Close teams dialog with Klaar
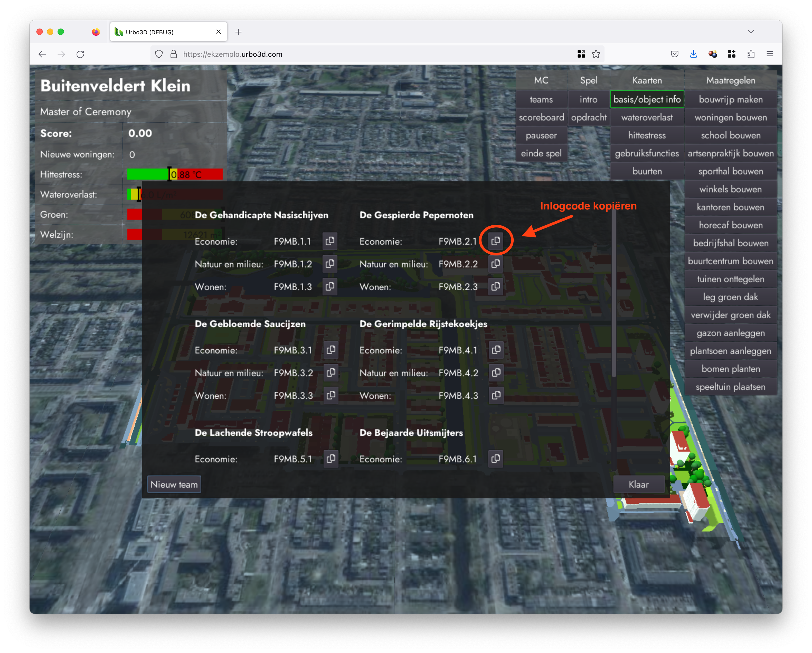The image size is (812, 653). (638, 484)
